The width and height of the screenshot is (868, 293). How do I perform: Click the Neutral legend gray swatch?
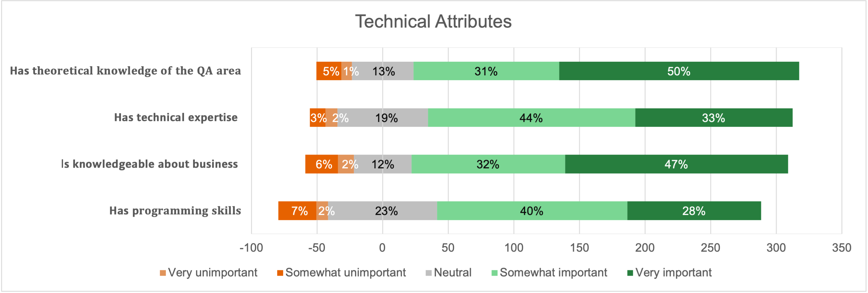click(x=429, y=273)
